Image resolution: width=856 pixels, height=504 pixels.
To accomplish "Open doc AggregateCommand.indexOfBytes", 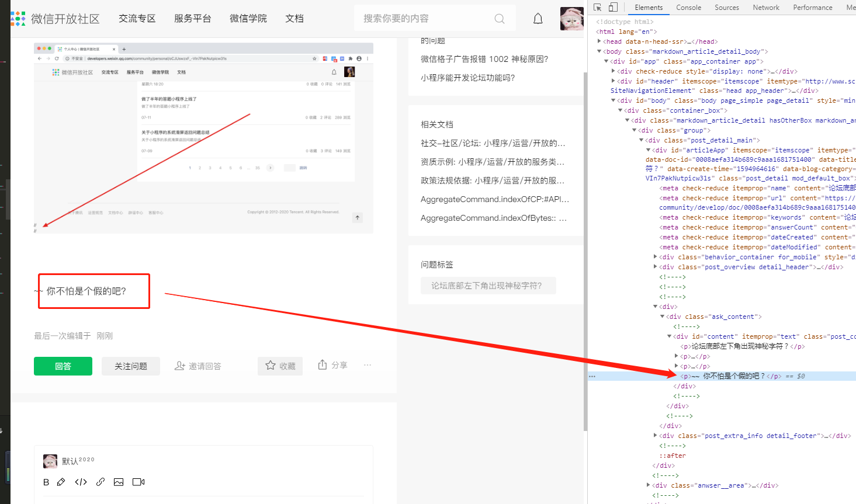I will click(x=494, y=218).
